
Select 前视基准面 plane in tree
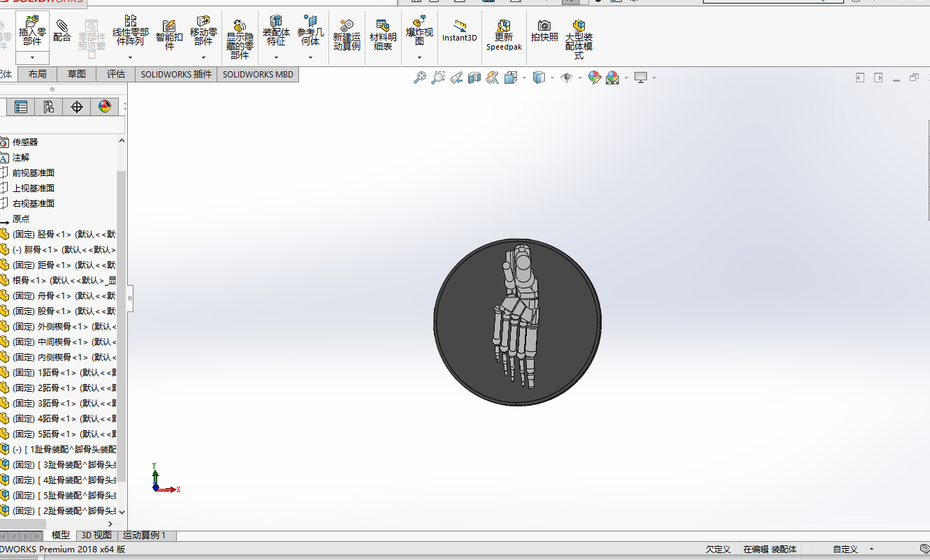pos(34,173)
